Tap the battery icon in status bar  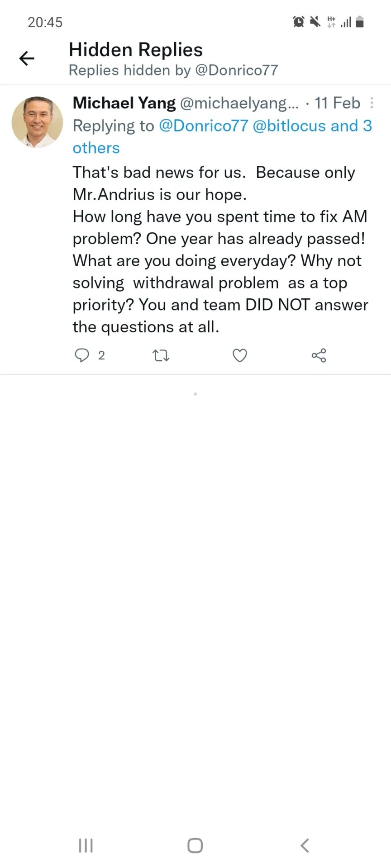coord(360,22)
